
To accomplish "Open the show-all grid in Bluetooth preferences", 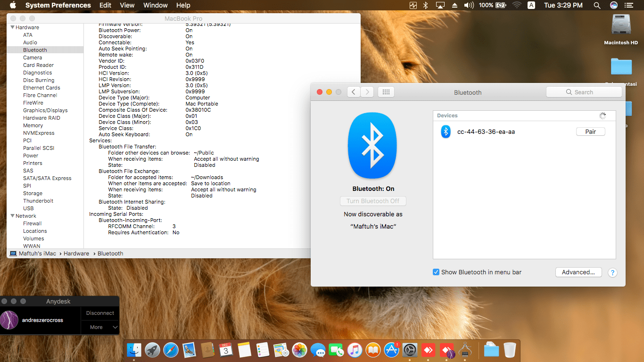I will pyautogui.click(x=386, y=92).
